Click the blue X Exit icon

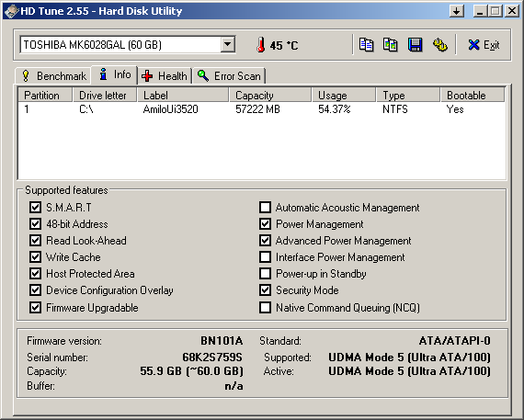473,45
